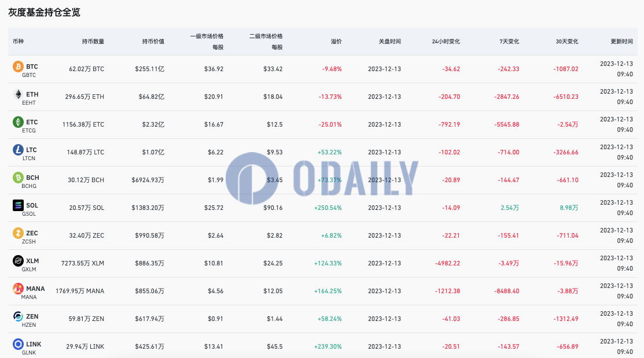Click the $6924.93万 holdings value
This screenshot has width=644, height=358.
point(148,180)
